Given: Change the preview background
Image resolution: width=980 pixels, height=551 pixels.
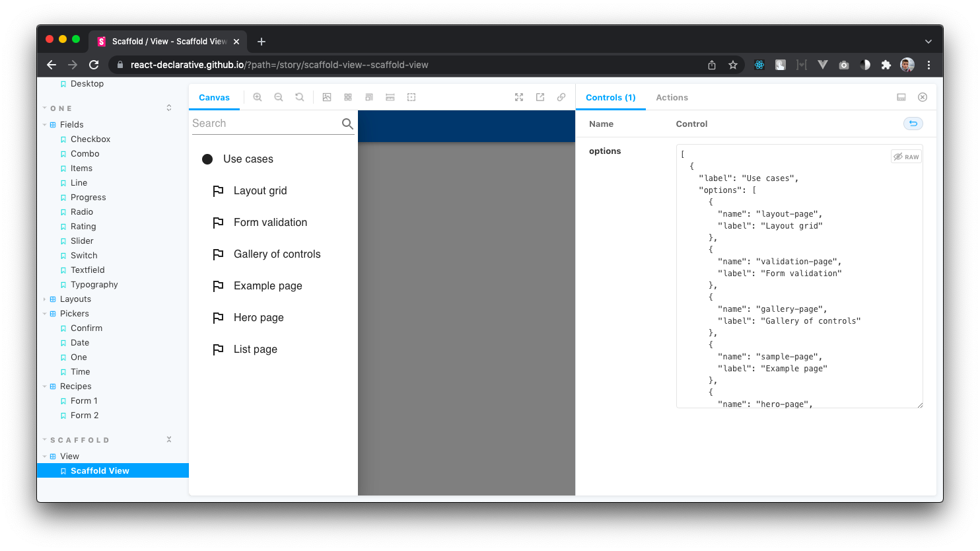Looking at the screenshot, I should coord(327,97).
